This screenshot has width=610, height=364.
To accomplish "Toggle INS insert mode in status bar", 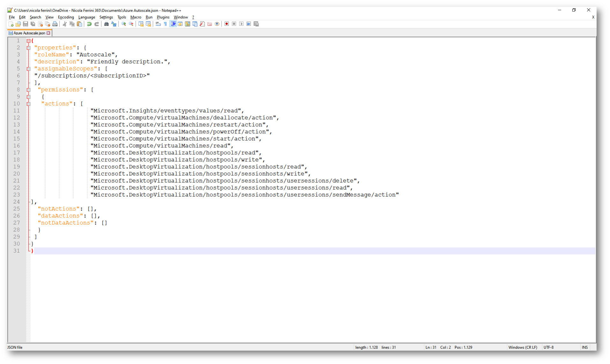I will point(585,347).
